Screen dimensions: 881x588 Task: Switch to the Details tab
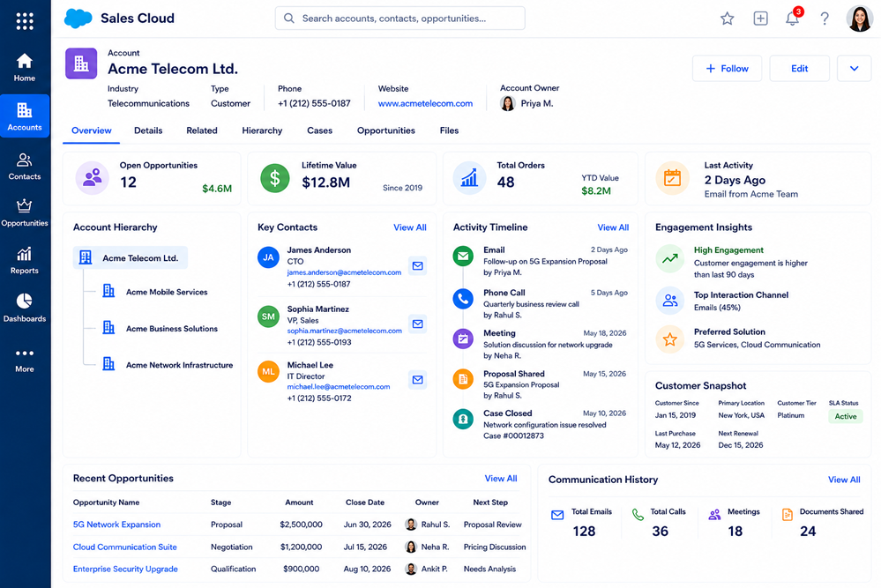148,130
